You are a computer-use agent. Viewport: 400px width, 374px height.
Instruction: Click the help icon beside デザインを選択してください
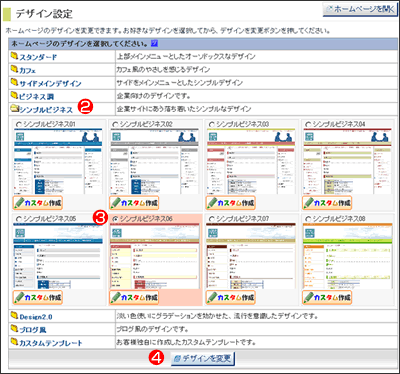coord(154,43)
